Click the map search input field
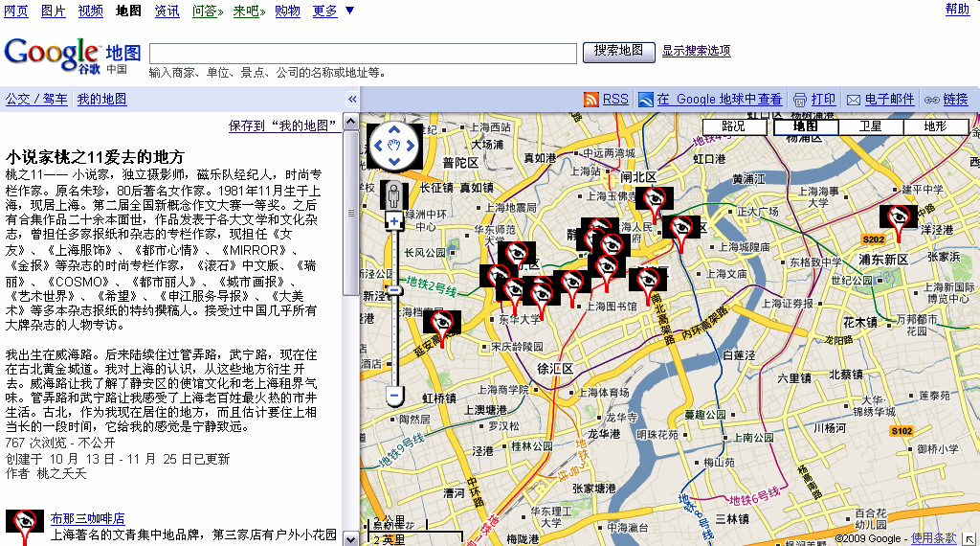Image resolution: width=980 pixels, height=546 pixels. [x=363, y=53]
